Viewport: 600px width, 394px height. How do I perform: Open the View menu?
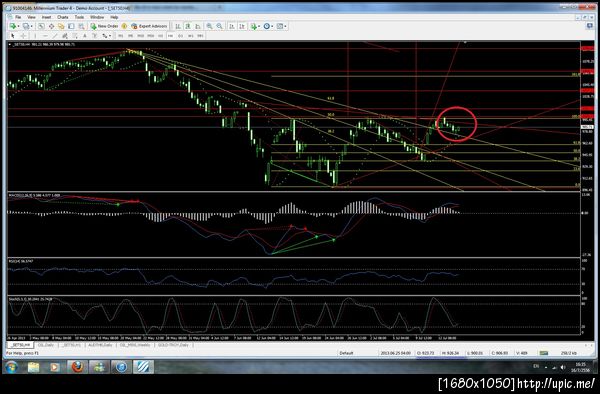click(31, 17)
